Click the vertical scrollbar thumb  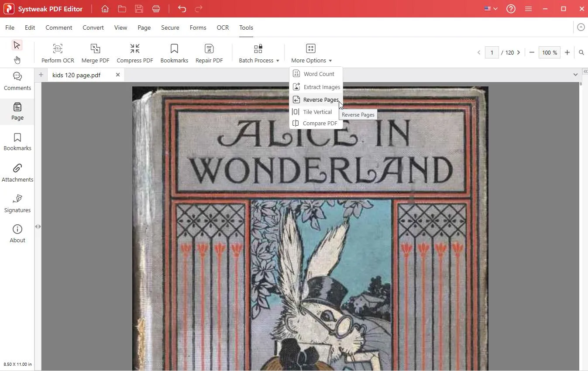click(581, 84)
